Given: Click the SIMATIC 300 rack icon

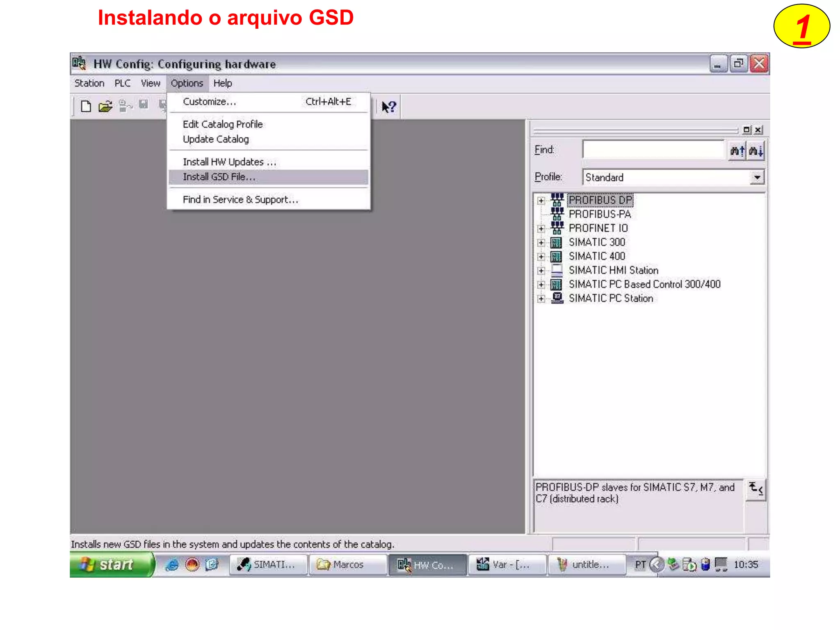Looking at the screenshot, I should point(556,242).
